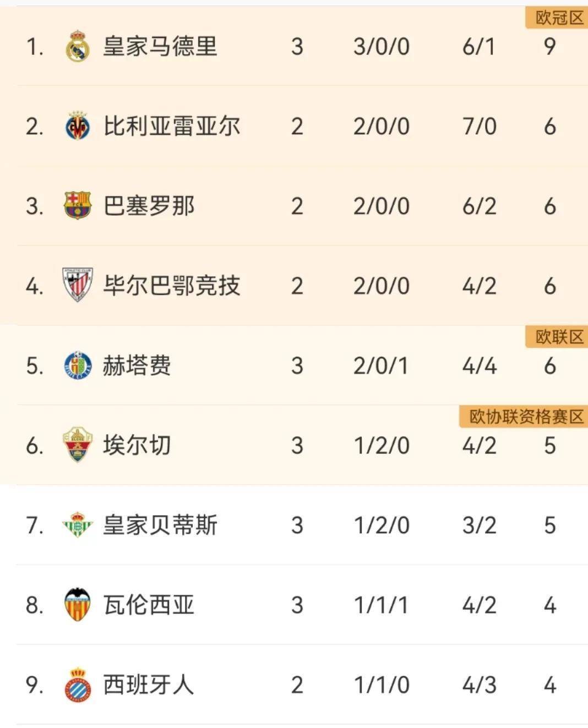Click the Real Madrid club crest
The image size is (588, 728).
[x=78, y=46]
